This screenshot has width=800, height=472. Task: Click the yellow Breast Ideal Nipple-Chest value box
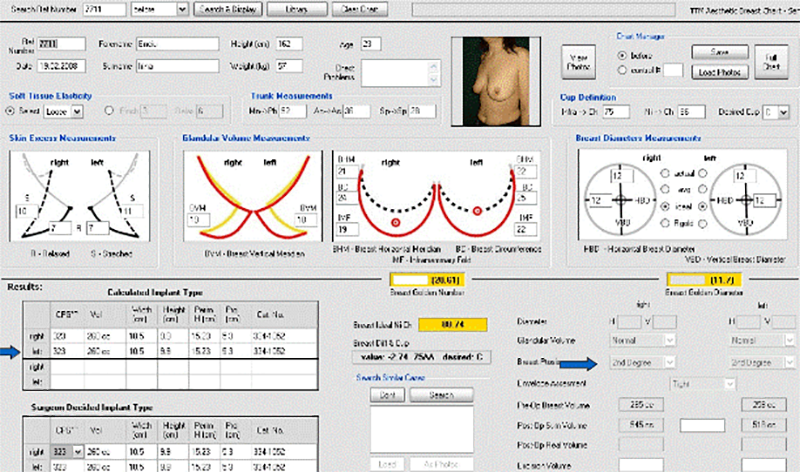pyautogui.click(x=455, y=325)
